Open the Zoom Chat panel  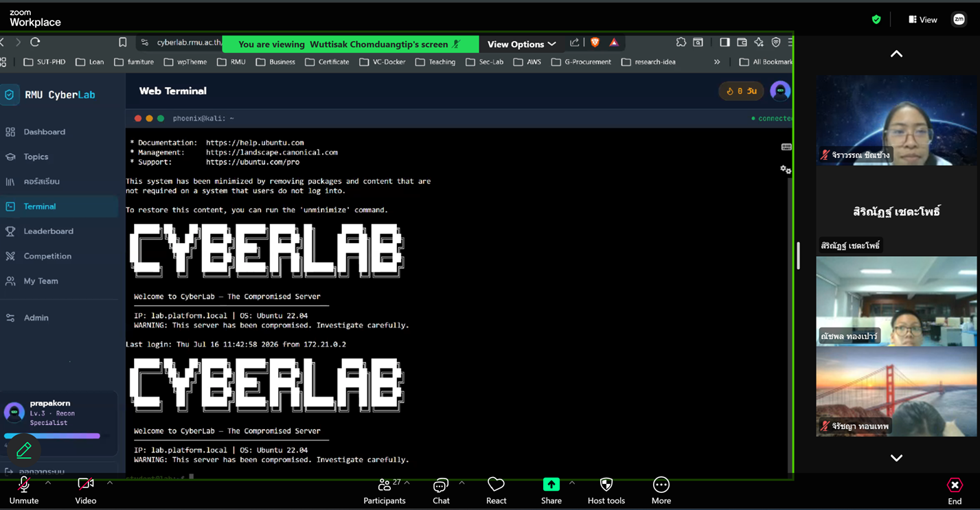pyautogui.click(x=441, y=490)
